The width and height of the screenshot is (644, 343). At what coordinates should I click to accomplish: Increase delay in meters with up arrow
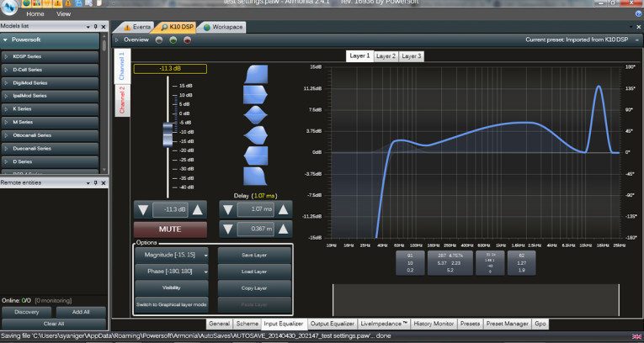point(283,230)
